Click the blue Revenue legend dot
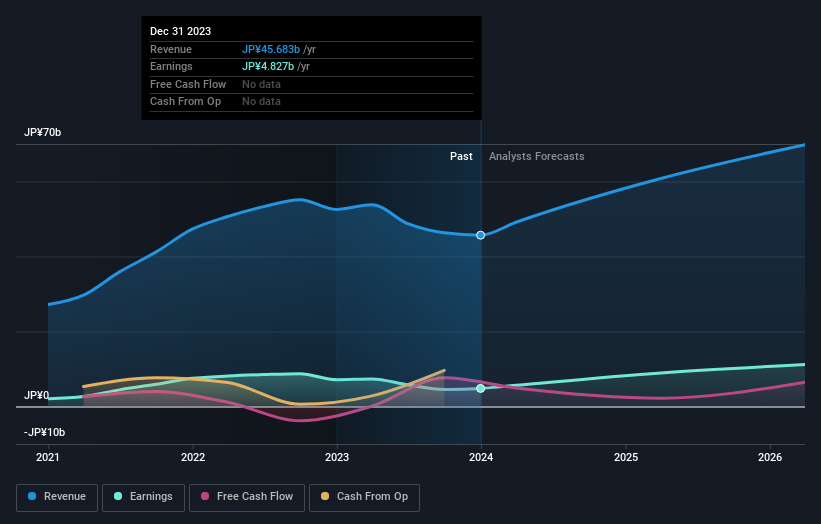The width and height of the screenshot is (821, 524). tap(32, 496)
